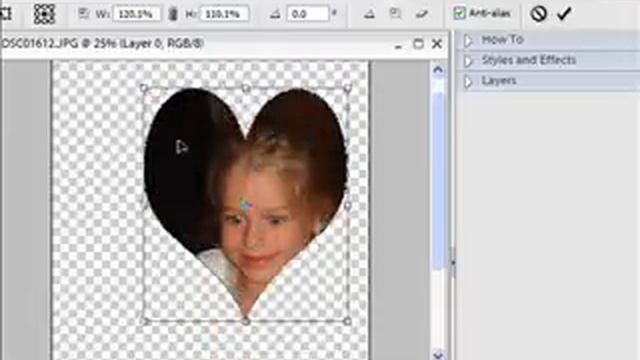Select the Skew transform mode icon
Screen dimensions: 640x360
(x=422, y=14)
